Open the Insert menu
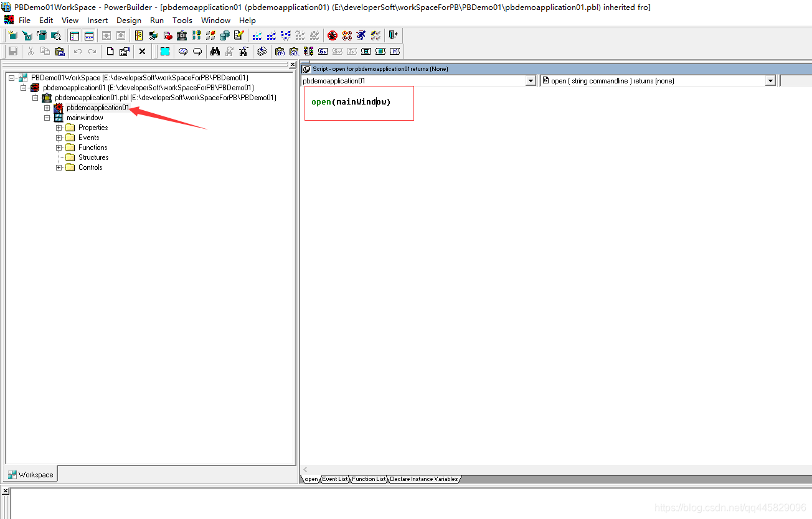 [x=98, y=20]
